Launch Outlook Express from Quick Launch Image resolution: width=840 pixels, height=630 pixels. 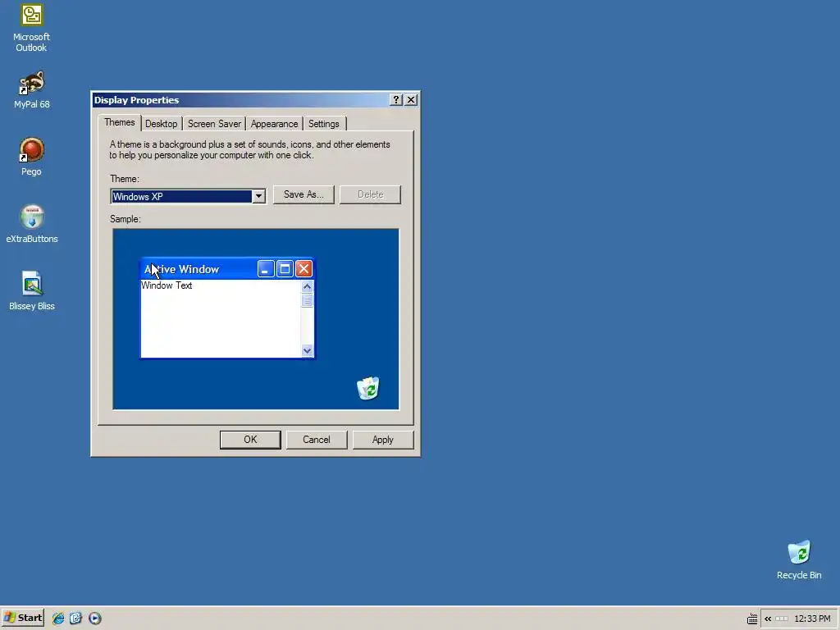[76, 619]
